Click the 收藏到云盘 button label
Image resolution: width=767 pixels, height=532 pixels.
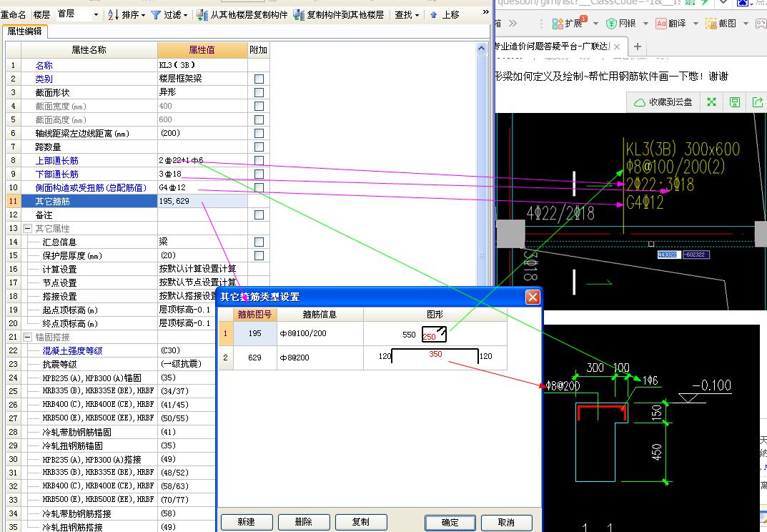(670, 102)
